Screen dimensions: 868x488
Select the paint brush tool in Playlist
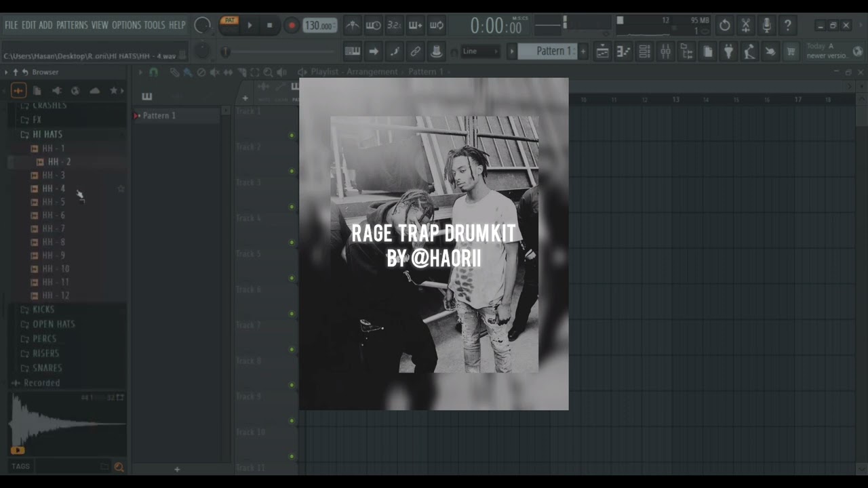pyautogui.click(x=188, y=72)
